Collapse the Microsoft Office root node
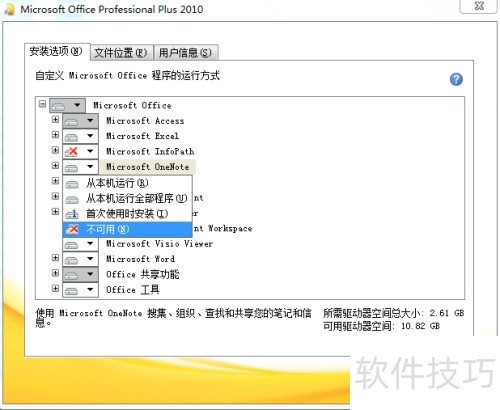Image resolution: width=500 pixels, height=410 pixels. [42, 104]
